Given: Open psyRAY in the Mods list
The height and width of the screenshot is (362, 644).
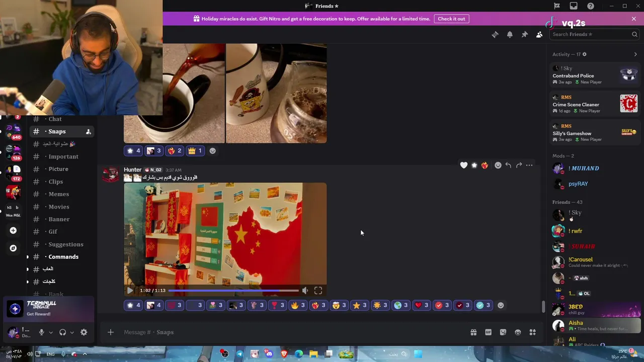Looking at the screenshot, I should click(578, 184).
